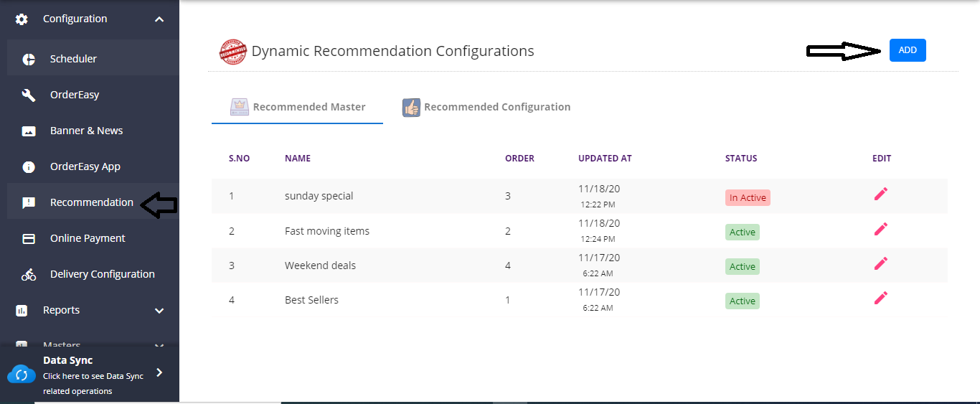The width and height of the screenshot is (980, 404).
Task: Open Banner & News section
Action: [86, 131]
